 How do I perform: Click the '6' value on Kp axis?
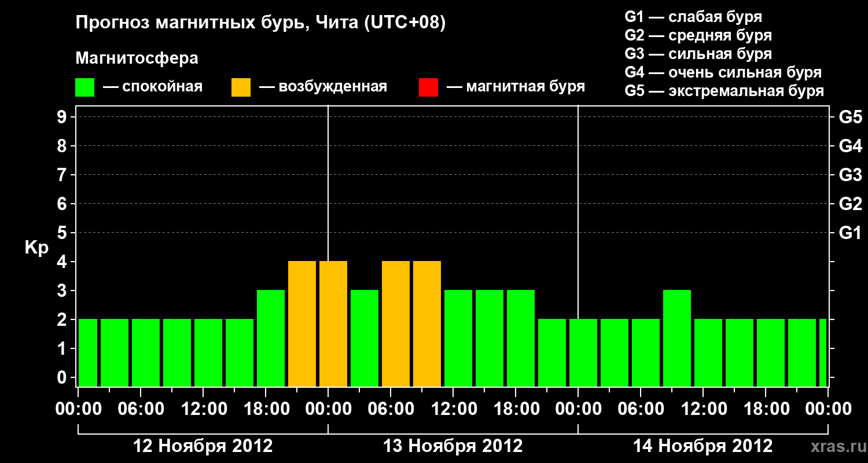[63, 204]
